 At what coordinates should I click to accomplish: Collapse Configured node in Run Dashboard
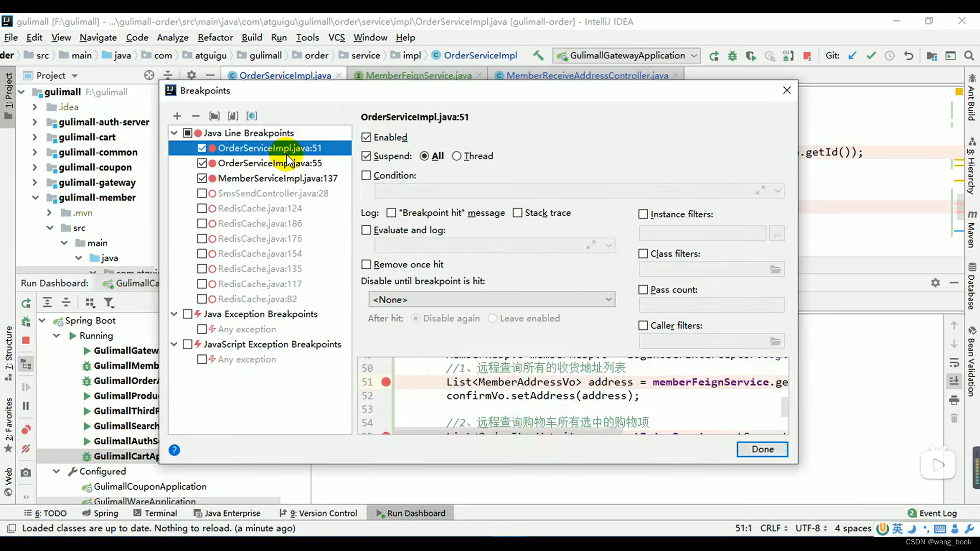click(57, 471)
